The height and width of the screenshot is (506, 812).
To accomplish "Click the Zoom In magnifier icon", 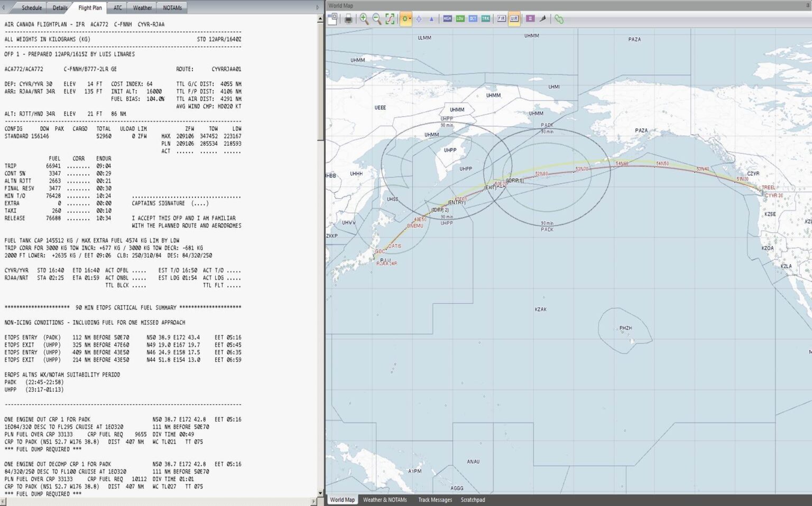I will coord(364,19).
